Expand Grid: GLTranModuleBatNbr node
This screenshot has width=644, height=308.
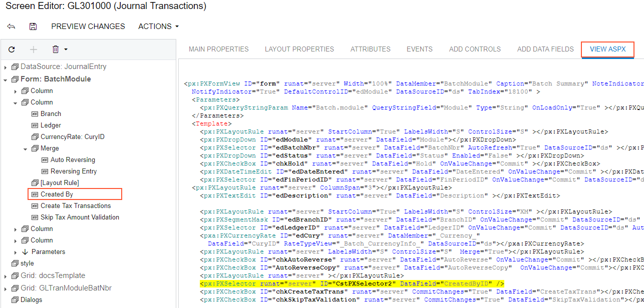(x=5, y=288)
